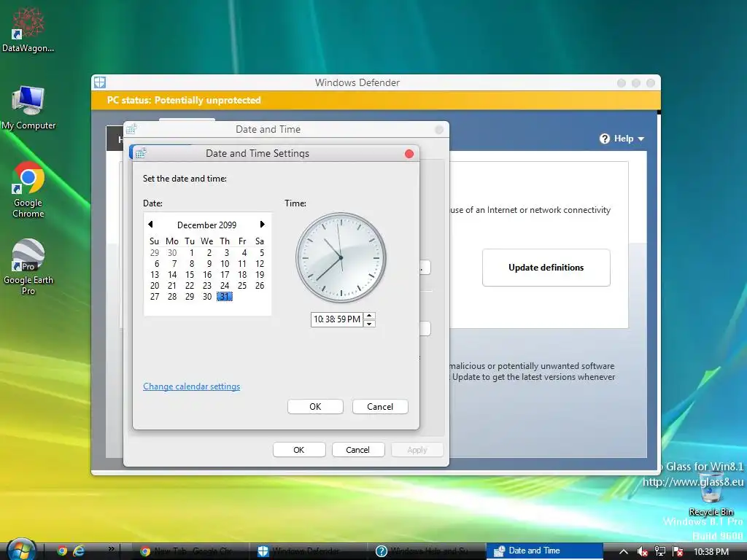Select December 31 highlighted date
The image size is (747, 560).
(x=225, y=297)
